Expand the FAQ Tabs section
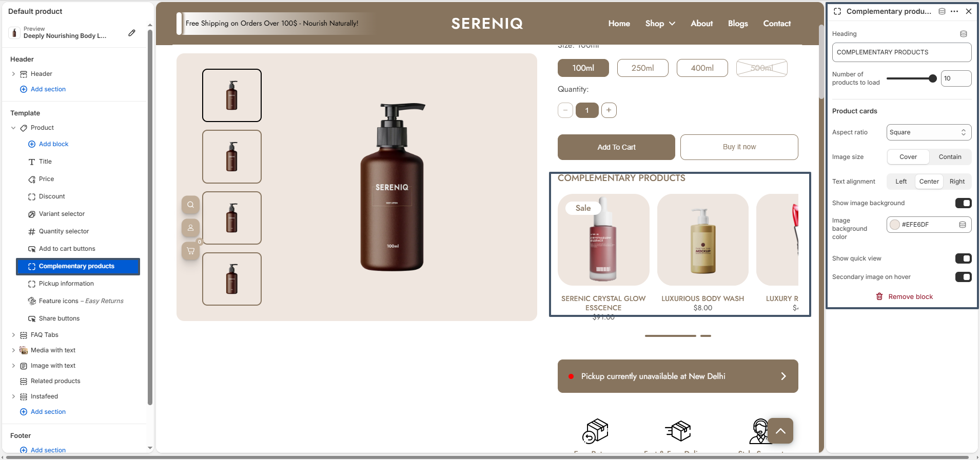The width and height of the screenshot is (980, 460). (13, 335)
